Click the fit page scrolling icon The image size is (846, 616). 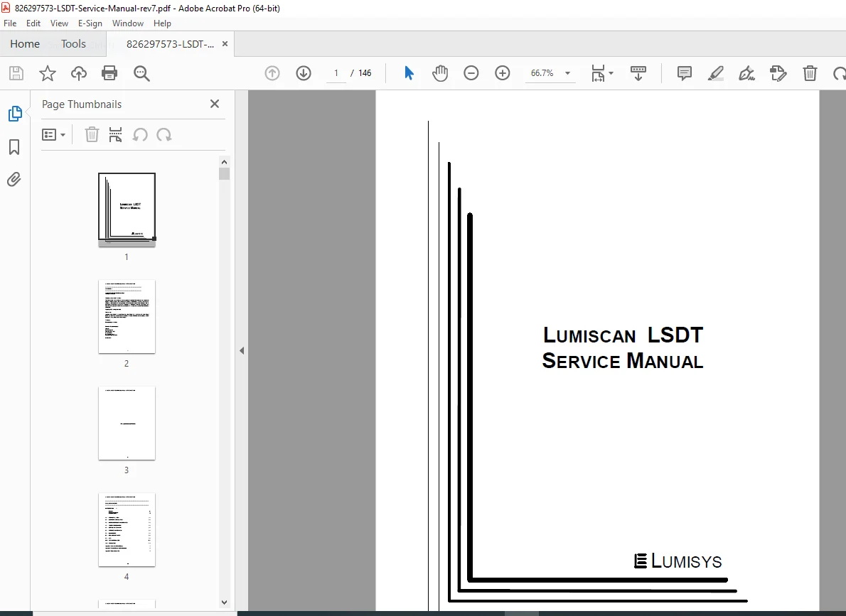599,72
